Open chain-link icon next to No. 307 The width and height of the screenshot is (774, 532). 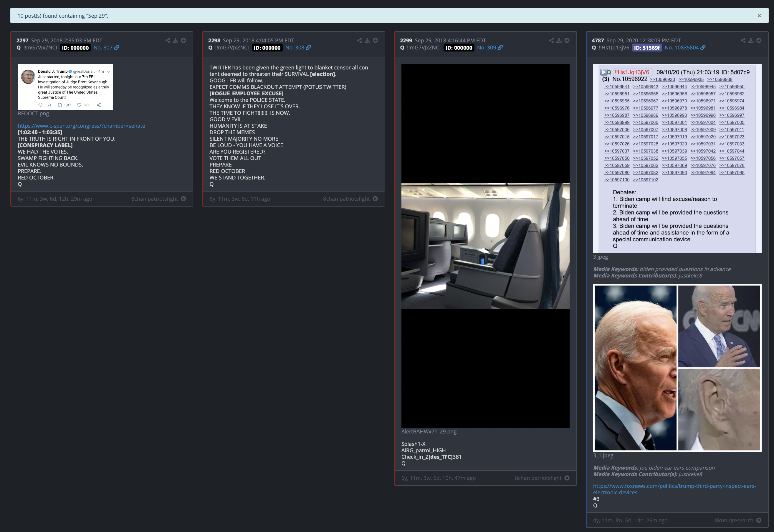(116, 48)
